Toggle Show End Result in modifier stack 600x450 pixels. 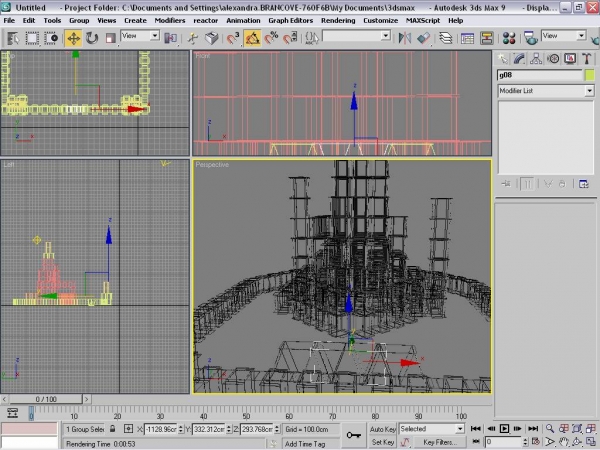[x=527, y=184]
